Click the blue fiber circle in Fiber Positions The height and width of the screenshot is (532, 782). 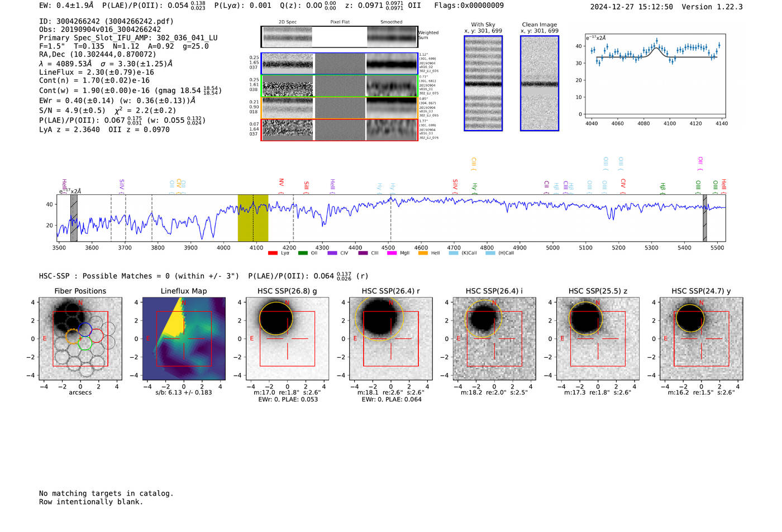click(85, 329)
